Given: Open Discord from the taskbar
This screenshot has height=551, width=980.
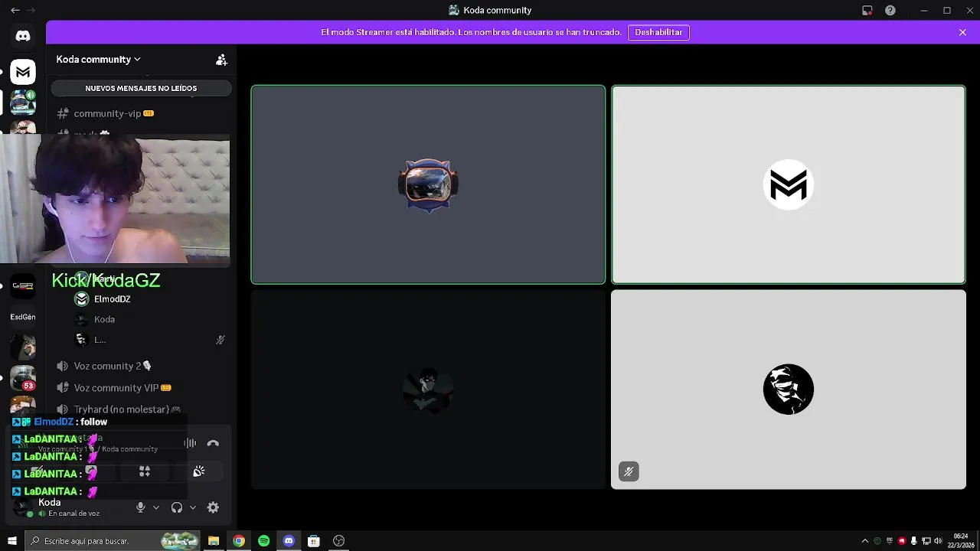Looking at the screenshot, I should (x=289, y=541).
